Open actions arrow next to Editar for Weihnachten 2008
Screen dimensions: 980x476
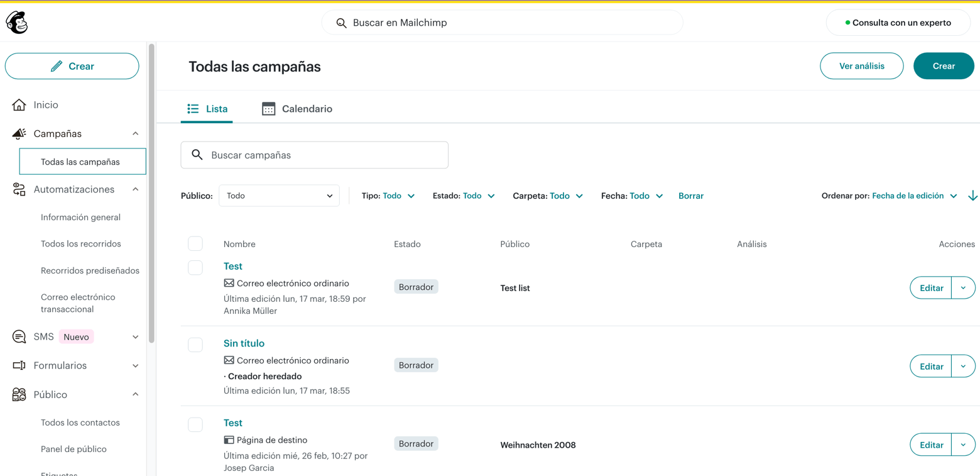963,445
